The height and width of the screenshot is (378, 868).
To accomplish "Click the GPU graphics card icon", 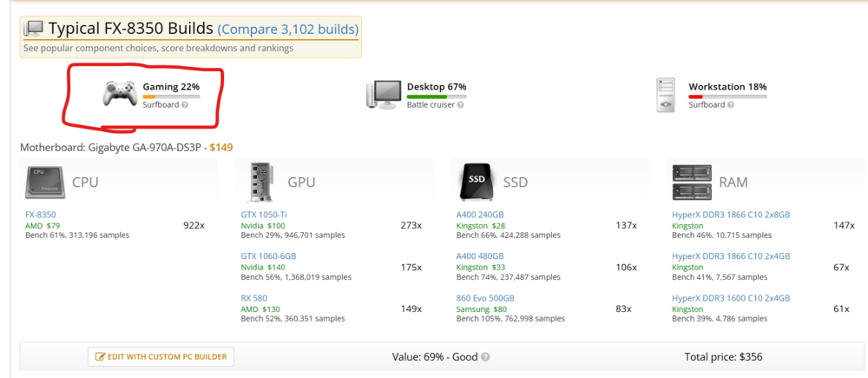I will pyautogui.click(x=261, y=182).
